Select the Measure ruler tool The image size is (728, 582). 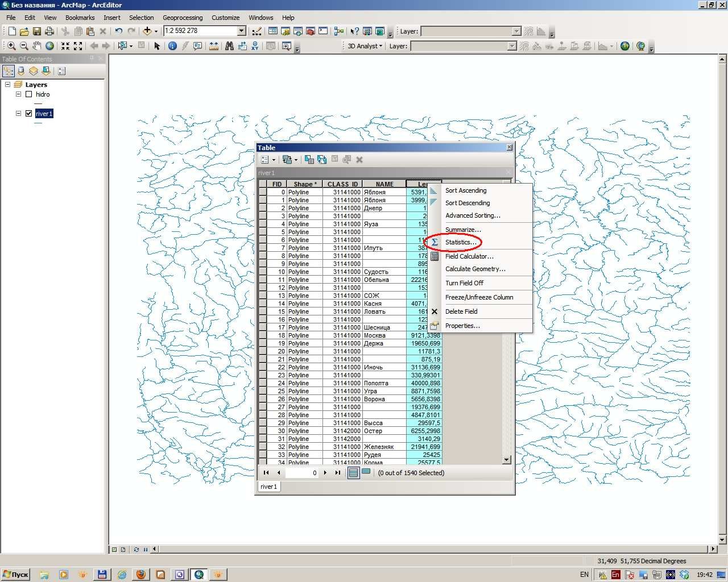(x=214, y=46)
